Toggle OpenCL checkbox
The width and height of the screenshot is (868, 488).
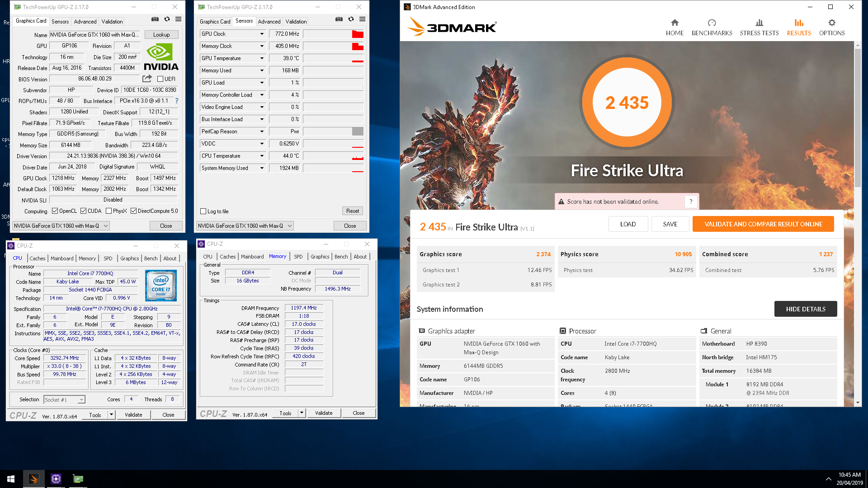click(55, 211)
